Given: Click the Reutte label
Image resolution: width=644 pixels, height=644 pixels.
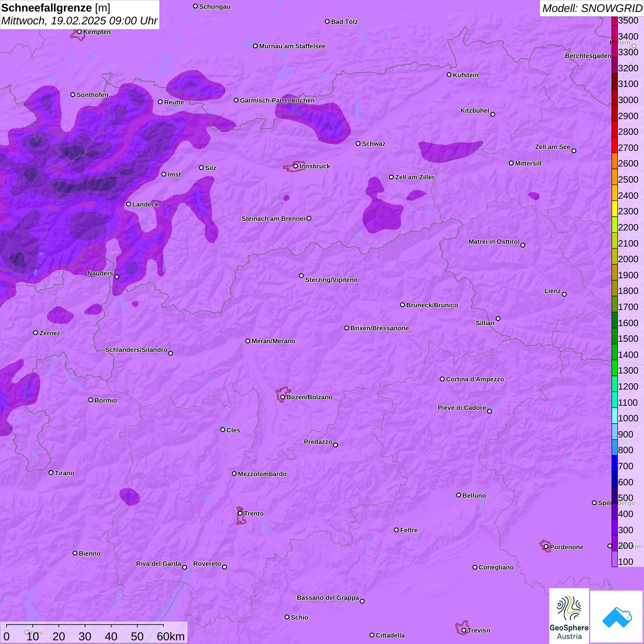Looking at the screenshot, I should tap(174, 102).
